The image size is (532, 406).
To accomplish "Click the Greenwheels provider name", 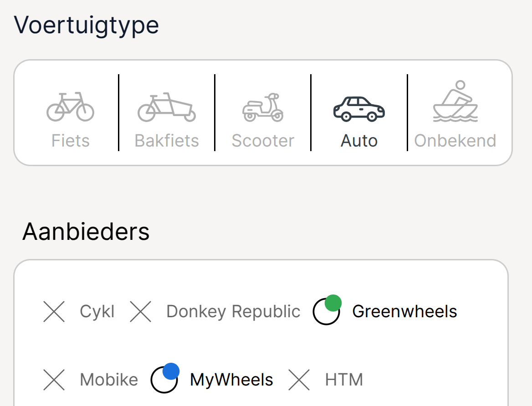I will click(405, 311).
